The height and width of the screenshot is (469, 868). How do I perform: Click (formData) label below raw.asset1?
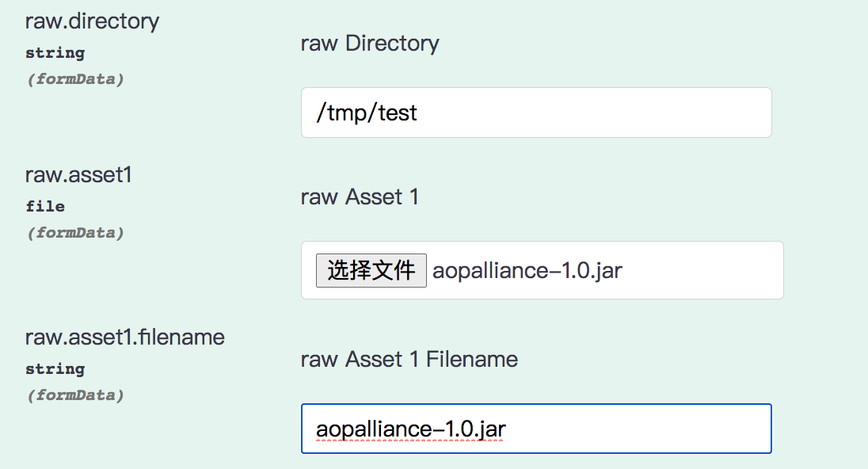[75, 233]
